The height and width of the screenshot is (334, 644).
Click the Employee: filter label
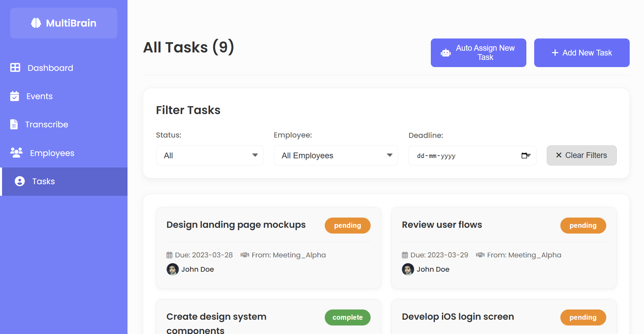click(293, 135)
